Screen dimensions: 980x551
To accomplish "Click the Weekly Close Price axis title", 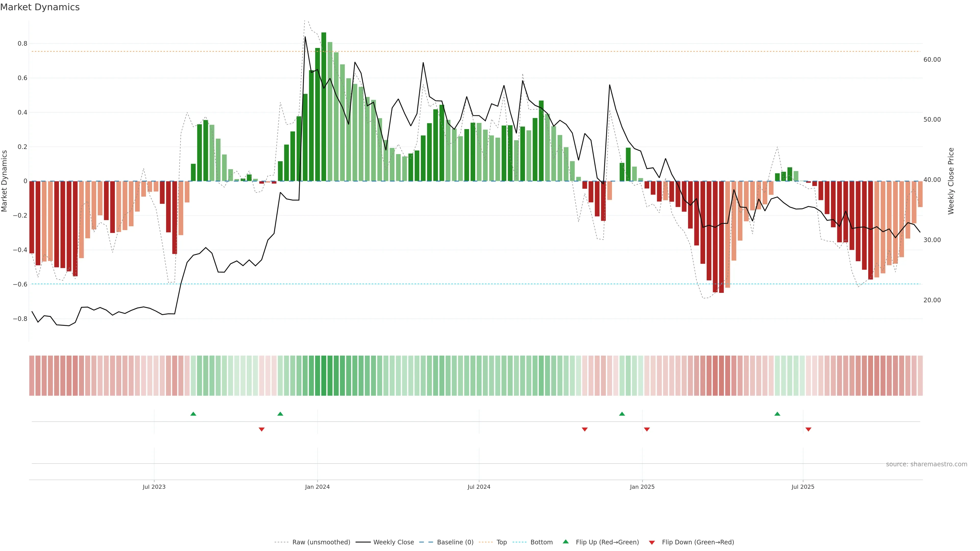I will coord(951,181).
